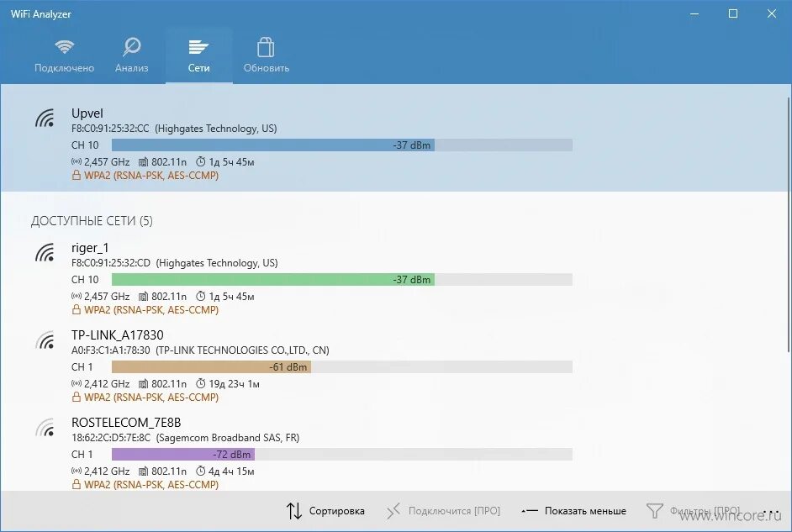Click the clock icon next to 4д 4ч 15м
This screenshot has width=792, height=532.
[x=201, y=471]
